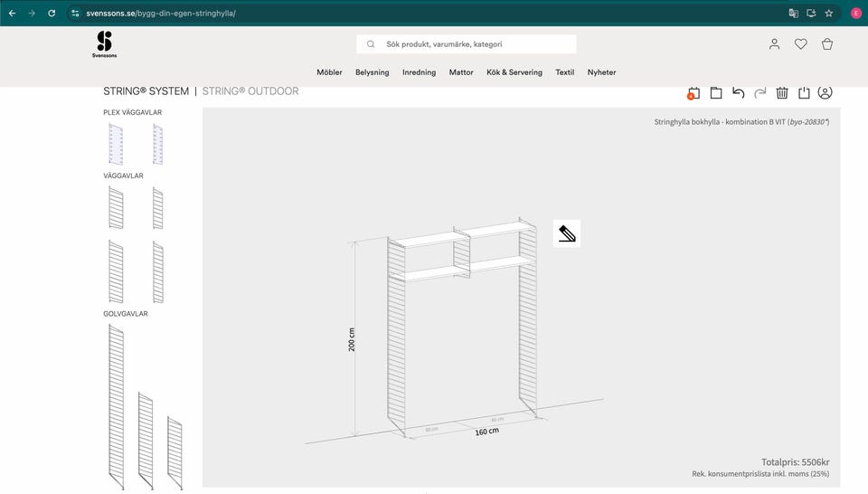Open the Belysning menu
This screenshot has width=868, height=494.
(x=372, y=72)
